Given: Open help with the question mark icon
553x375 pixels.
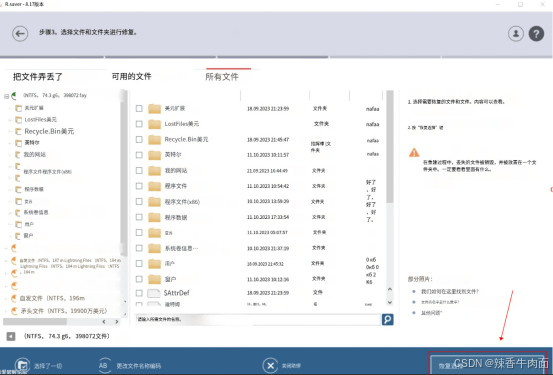Looking at the screenshot, I should pos(536,34).
